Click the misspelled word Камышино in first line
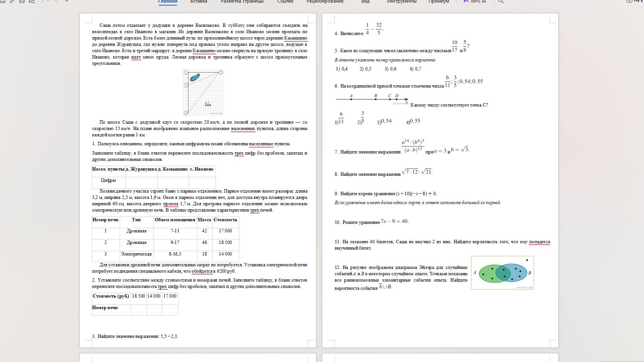This screenshot has width=644, height=362. tap(296, 38)
